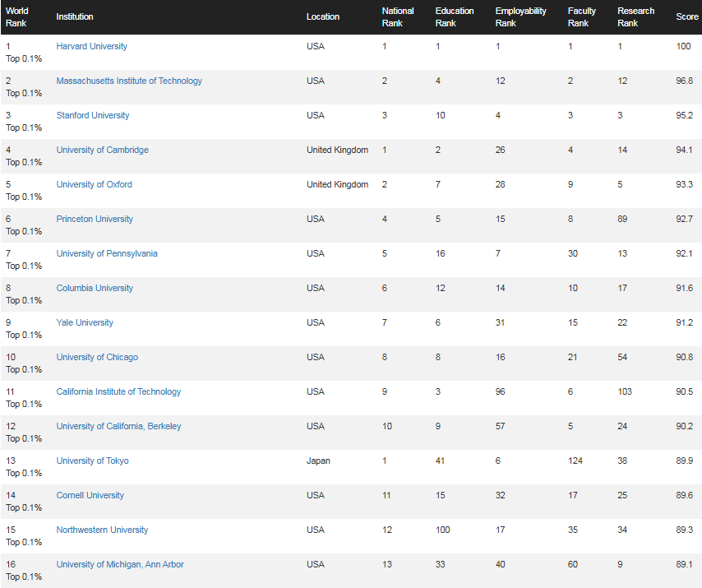The width and height of the screenshot is (702, 588).
Task: Open the Harvard University link
Action: coord(92,46)
